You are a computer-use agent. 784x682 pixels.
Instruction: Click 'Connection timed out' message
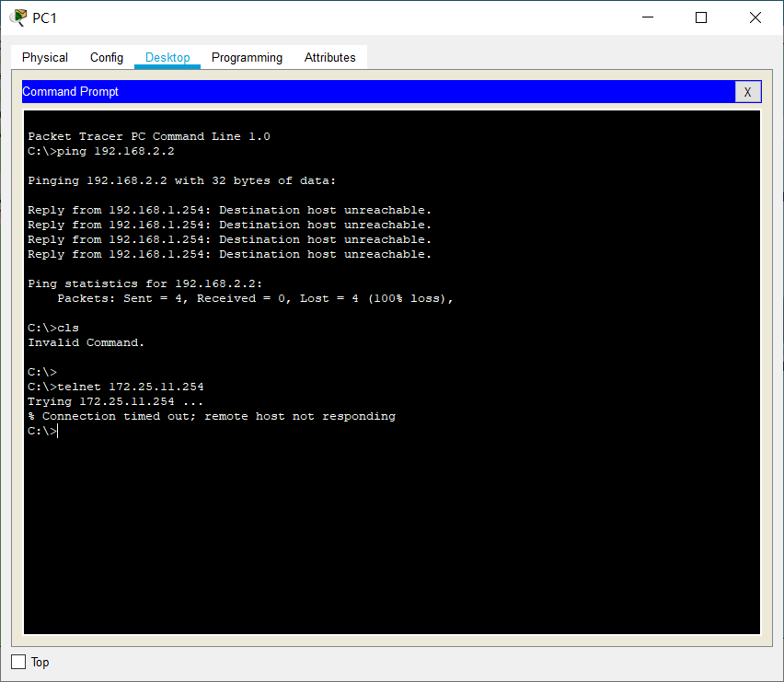[212, 417]
